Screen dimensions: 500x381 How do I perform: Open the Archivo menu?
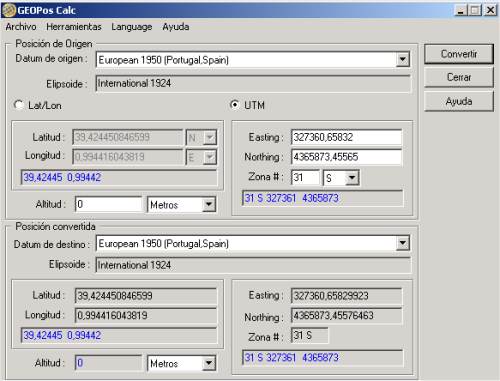coord(21,27)
